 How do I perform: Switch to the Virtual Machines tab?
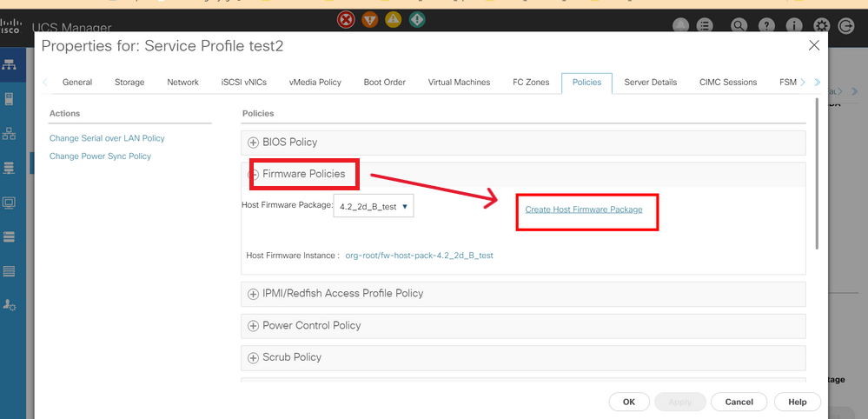pyautogui.click(x=459, y=82)
